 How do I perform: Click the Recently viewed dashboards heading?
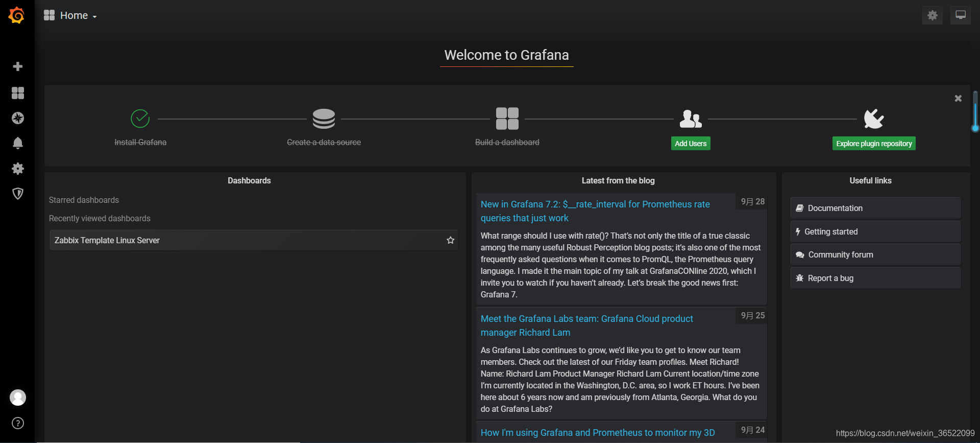click(x=100, y=218)
